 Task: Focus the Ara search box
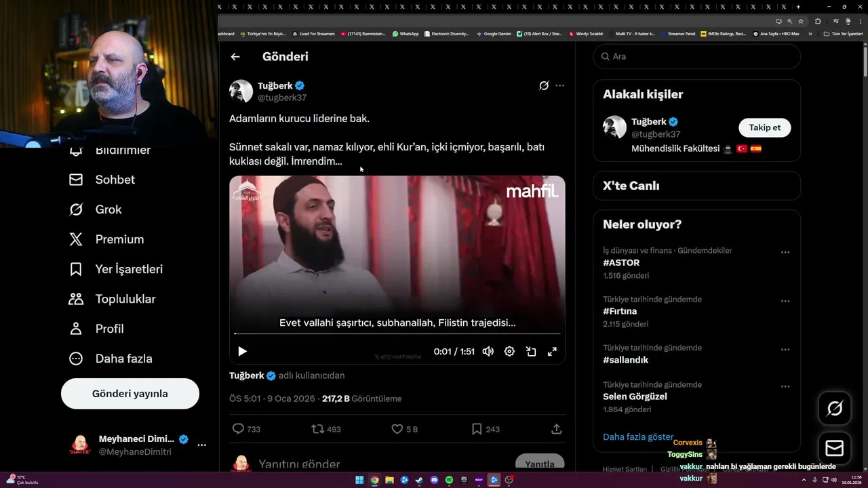click(x=697, y=56)
